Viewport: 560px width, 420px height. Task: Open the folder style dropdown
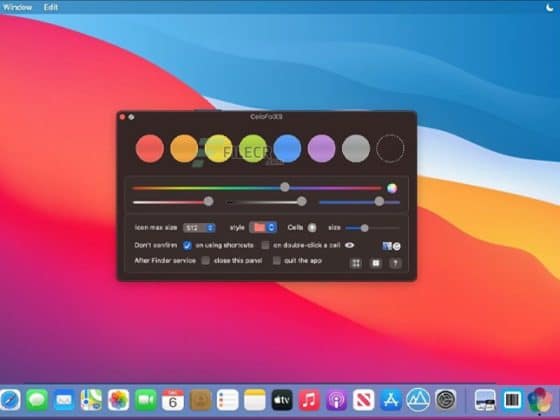point(263,228)
